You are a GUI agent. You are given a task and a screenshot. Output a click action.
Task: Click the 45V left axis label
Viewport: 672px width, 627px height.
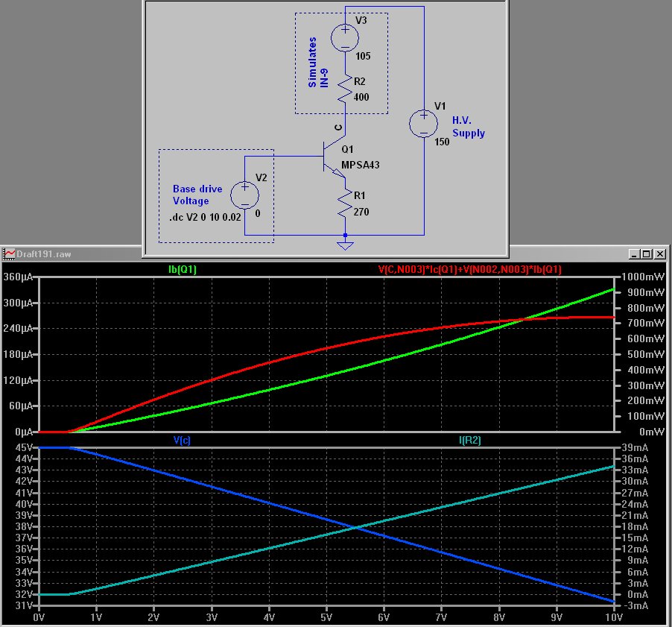point(24,447)
